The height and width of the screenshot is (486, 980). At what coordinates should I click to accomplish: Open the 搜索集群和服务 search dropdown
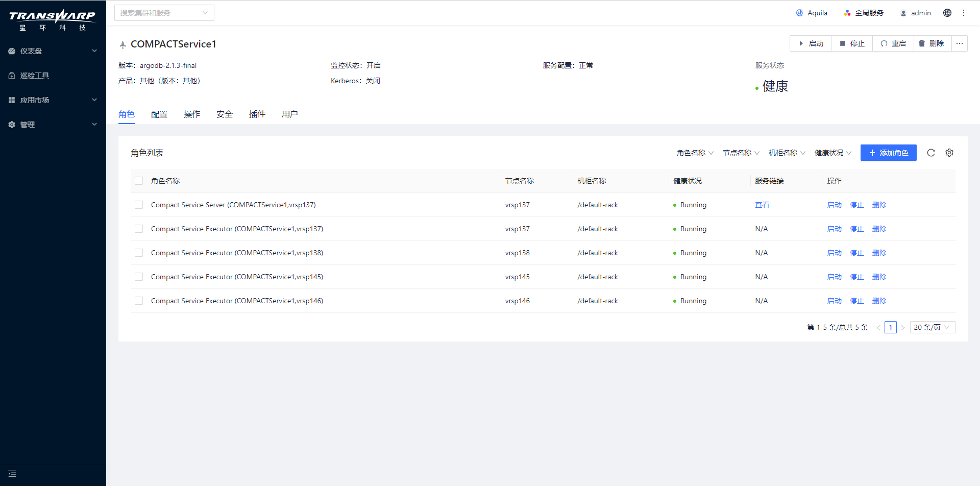click(164, 13)
